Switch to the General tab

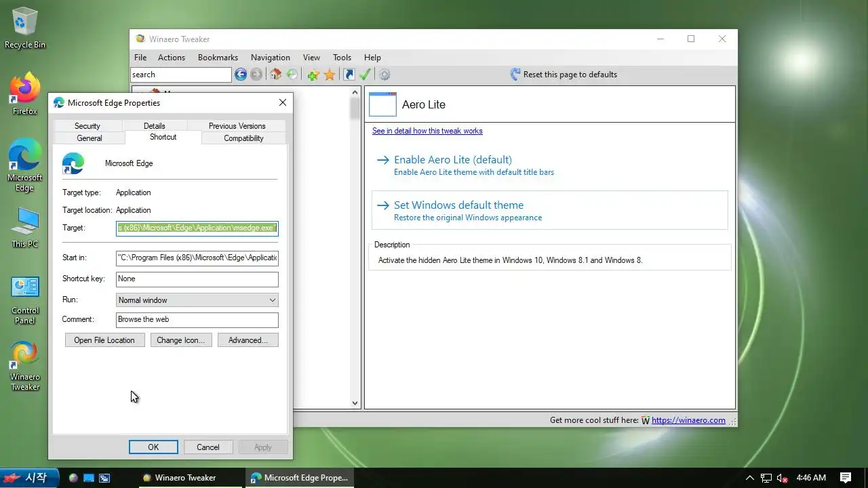click(x=90, y=138)
